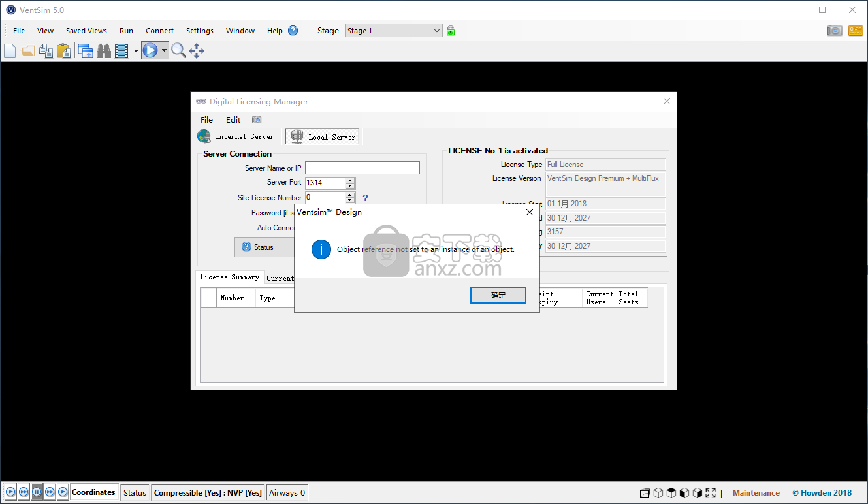Image resolution: width=868 pixels, height=504 pixels.
Task: Decrease Site License Number down arrow
Action: pyautogui.click(x=350, y=200)
